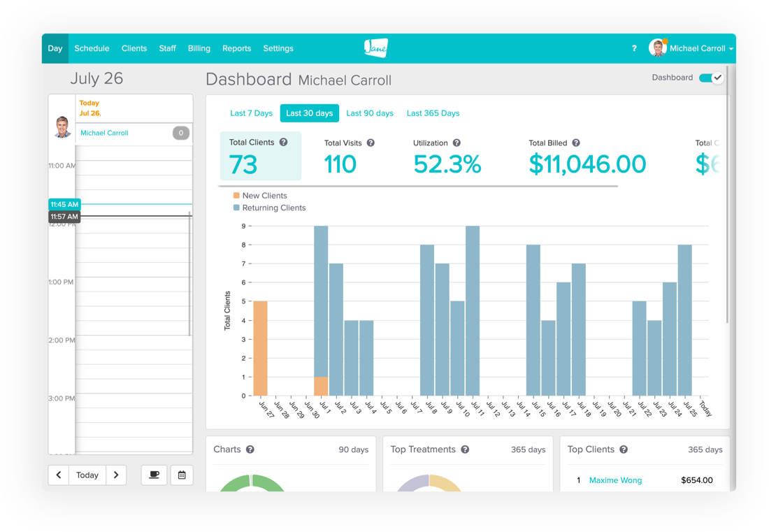Screen dimensions: 769x532
Task: Click the help question mark in the top bar
Action: [634, 48]
